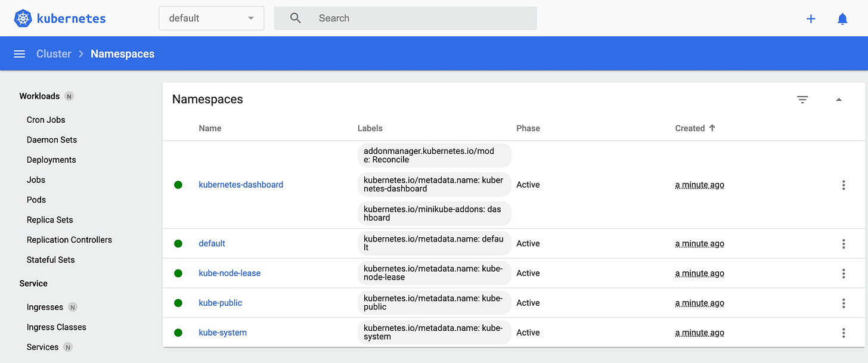
Task: Click the plus create resource icon
Action: (811, 18)
